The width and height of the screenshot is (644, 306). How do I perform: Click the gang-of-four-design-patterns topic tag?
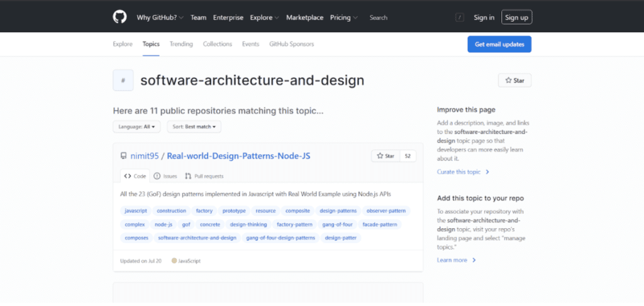coord(280,238)
